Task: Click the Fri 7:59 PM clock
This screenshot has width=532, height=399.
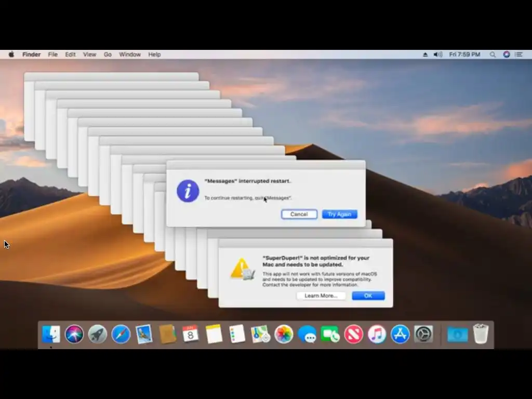Action: click(464, 54)
